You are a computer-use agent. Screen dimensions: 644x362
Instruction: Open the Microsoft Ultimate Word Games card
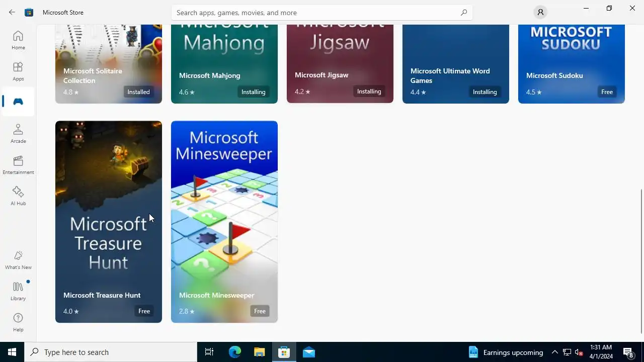click(x=456, y=64)
